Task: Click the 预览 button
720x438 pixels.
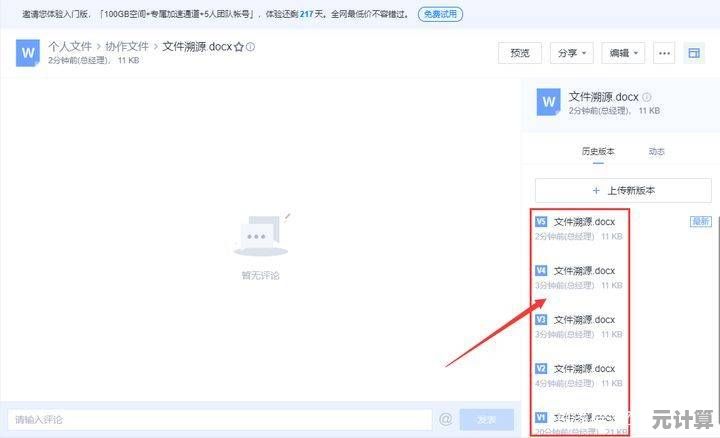Action: pyautogui.click(x=520, y=53)
